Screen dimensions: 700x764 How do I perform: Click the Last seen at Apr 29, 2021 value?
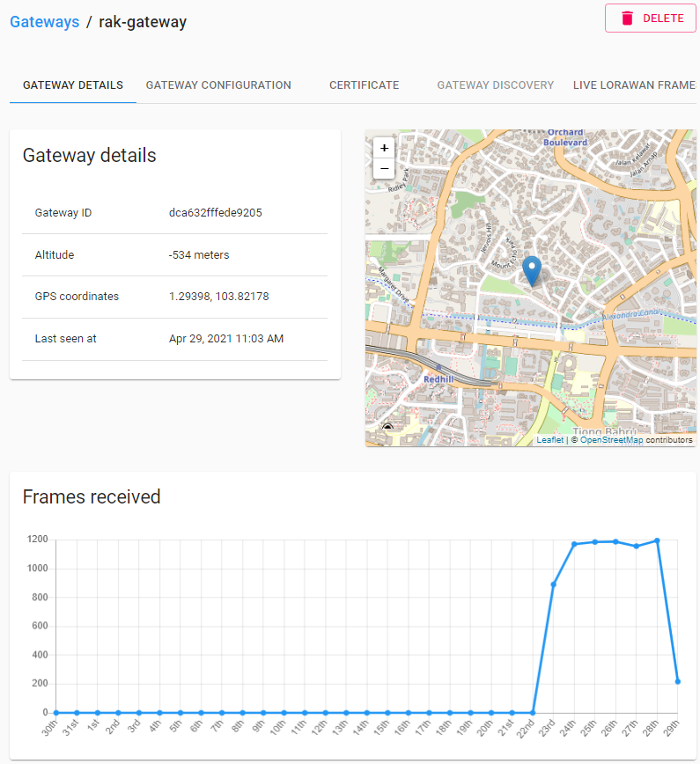pos(226,339)
